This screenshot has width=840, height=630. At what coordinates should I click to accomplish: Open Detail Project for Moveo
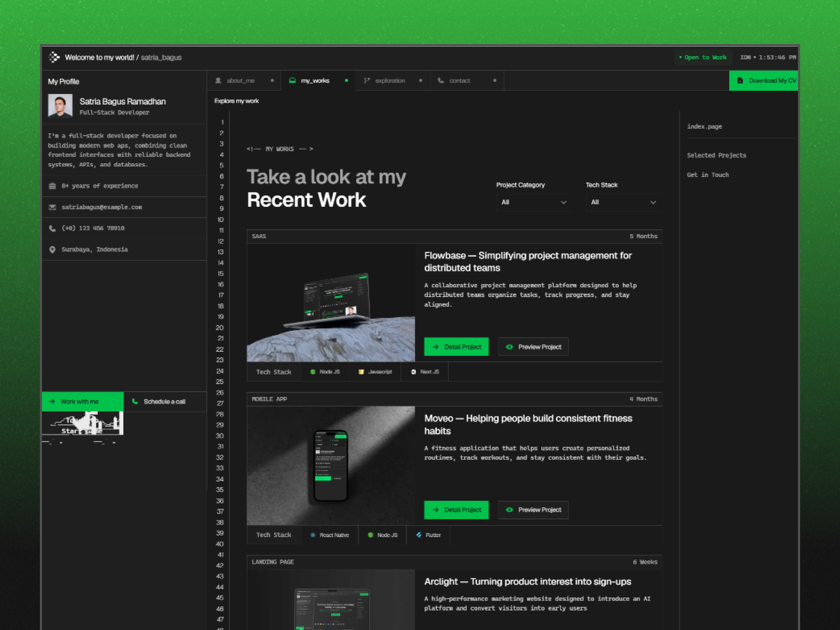click(x=456, y=510)
